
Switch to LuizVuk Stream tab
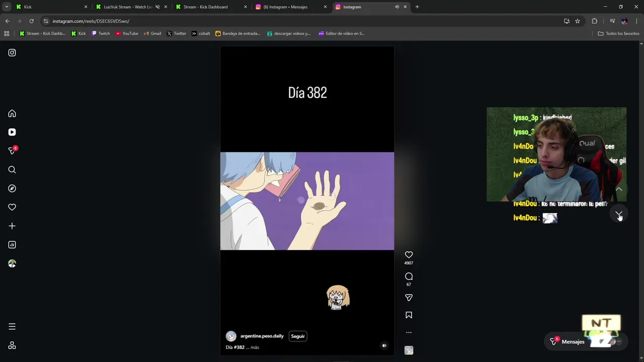point(131,7)
